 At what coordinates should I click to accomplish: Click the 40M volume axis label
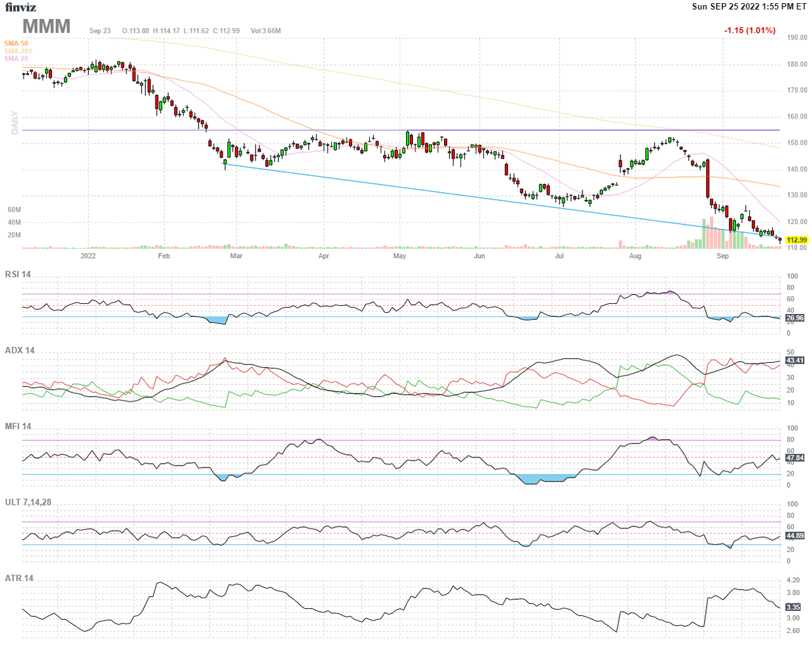tap(14, 222)
